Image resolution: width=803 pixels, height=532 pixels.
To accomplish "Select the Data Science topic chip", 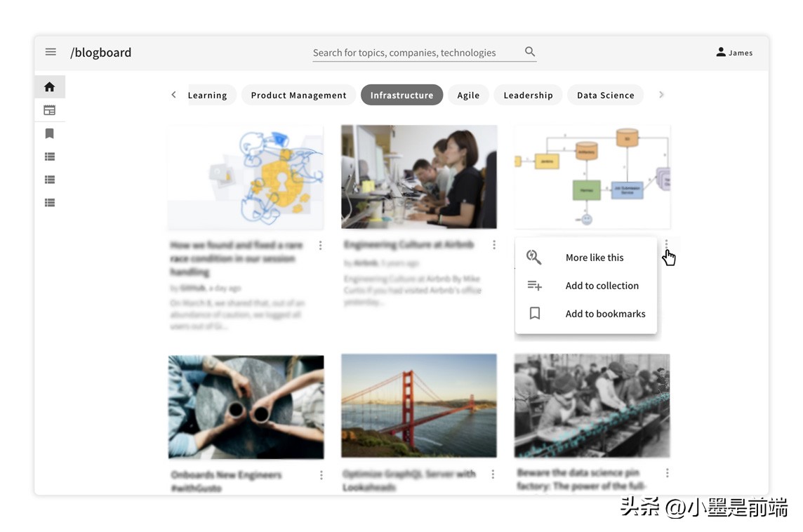I will 605,95.
